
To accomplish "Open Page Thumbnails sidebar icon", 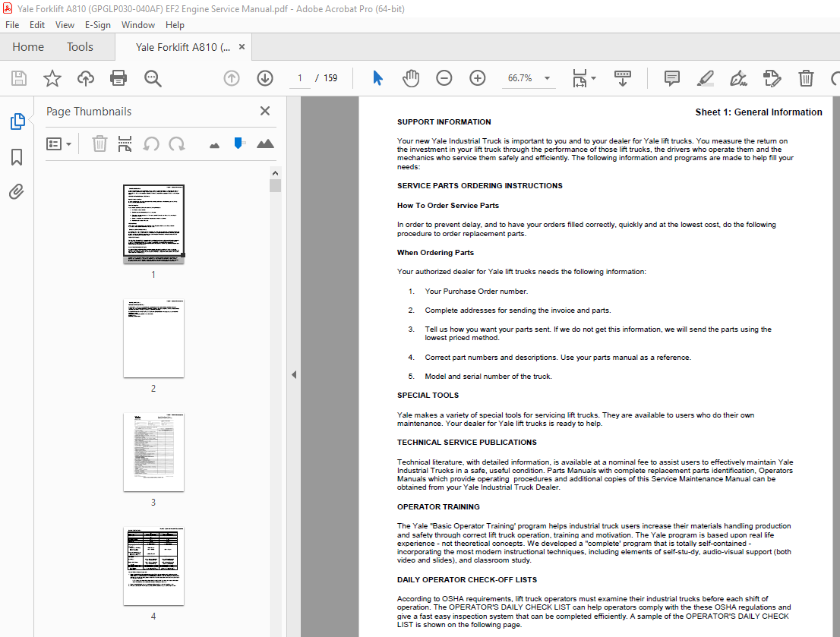I will pyautogui.click(x=17, y=121).
